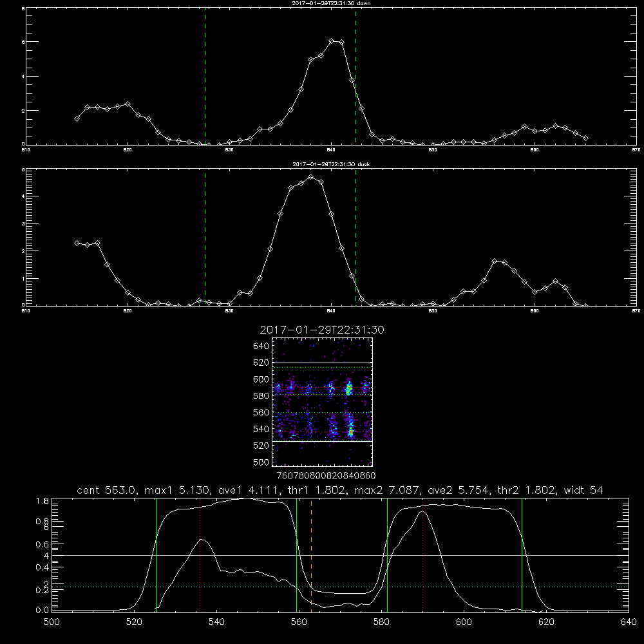
Task: Select the green solid line near 525 in bottom plot
Action: (156, 555)
